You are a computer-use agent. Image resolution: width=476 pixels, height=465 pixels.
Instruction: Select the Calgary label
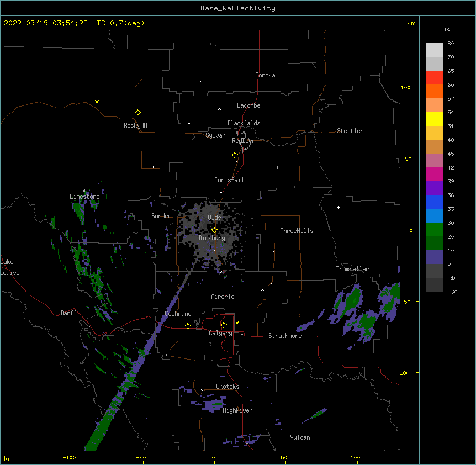coord(220,333)
